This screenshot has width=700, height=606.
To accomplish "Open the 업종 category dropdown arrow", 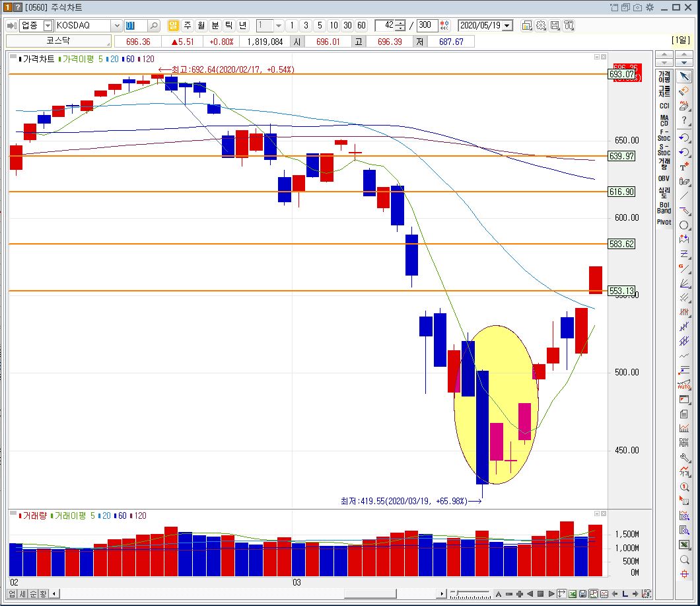I will pos(48,26).
